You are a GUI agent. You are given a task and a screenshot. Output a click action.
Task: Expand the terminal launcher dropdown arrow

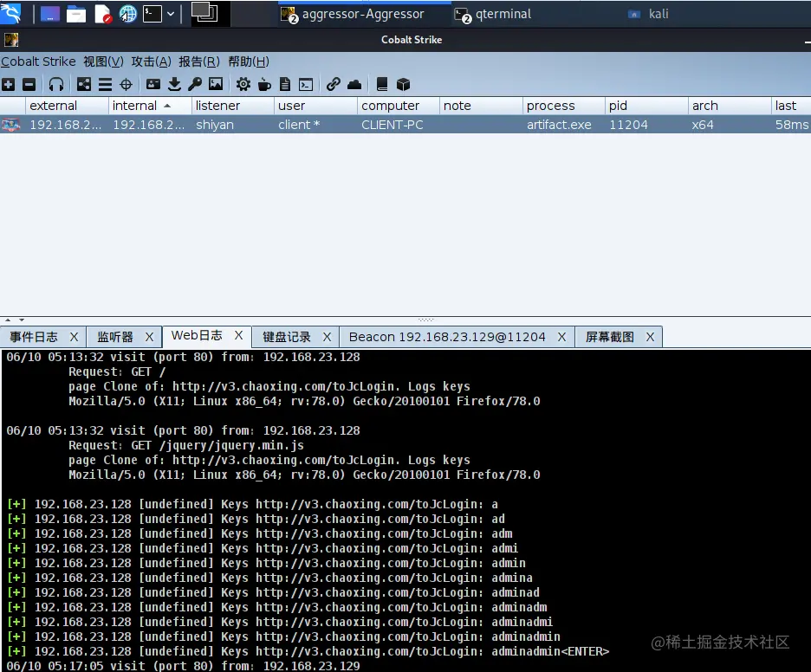(x=171, y=14)
